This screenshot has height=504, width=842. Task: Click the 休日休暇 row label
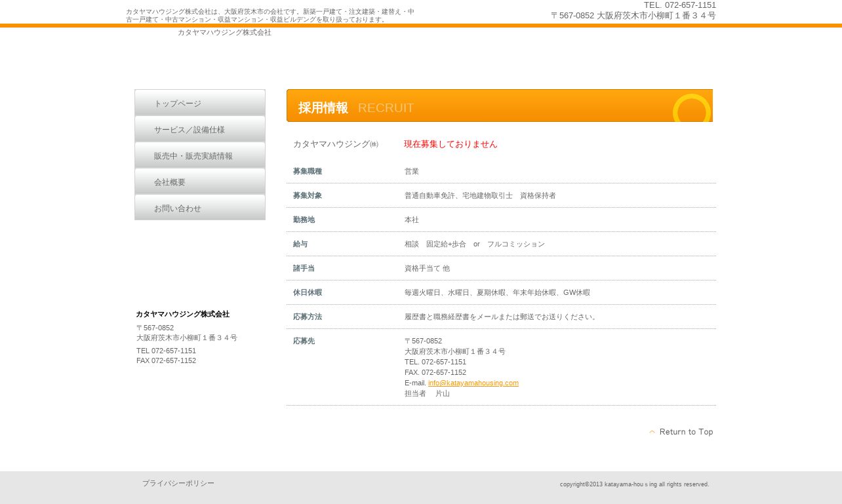pos(308,292)
